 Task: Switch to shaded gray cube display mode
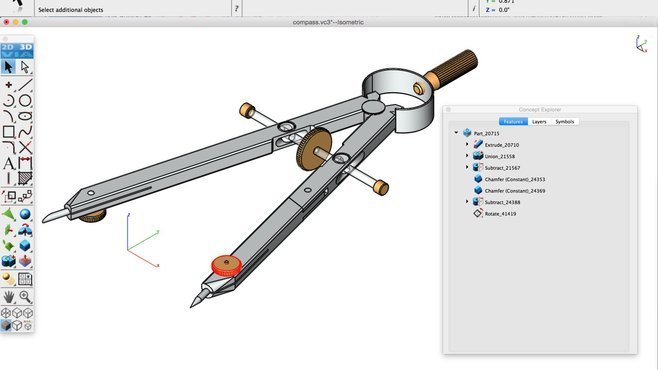point(6,325)
